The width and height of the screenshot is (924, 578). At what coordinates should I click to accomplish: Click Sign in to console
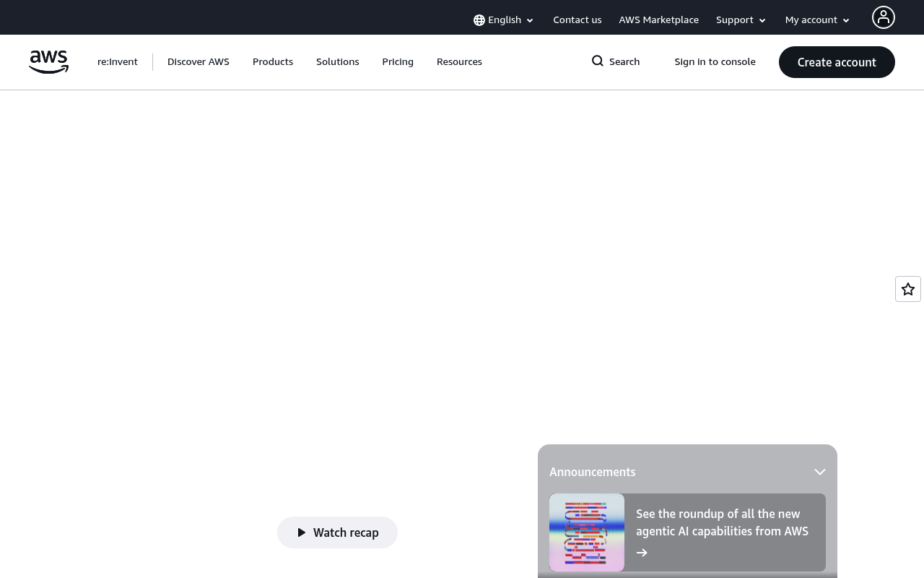(715, 62)
